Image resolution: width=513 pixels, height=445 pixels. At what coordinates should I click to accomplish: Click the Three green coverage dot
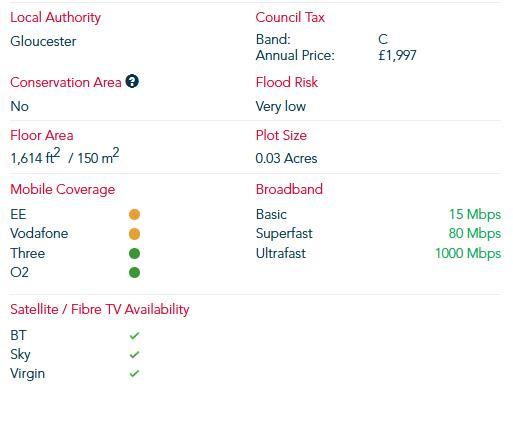coord(134,254)
